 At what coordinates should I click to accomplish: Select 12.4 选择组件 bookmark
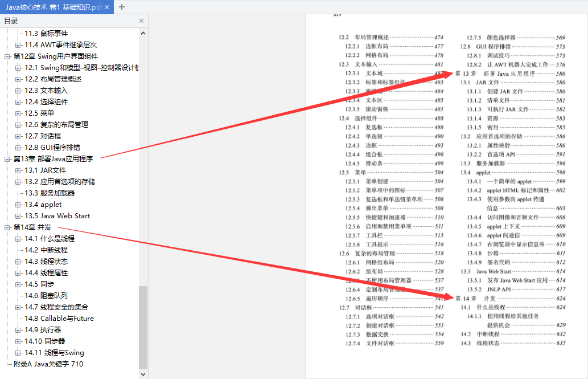click(x=46, y=102)
